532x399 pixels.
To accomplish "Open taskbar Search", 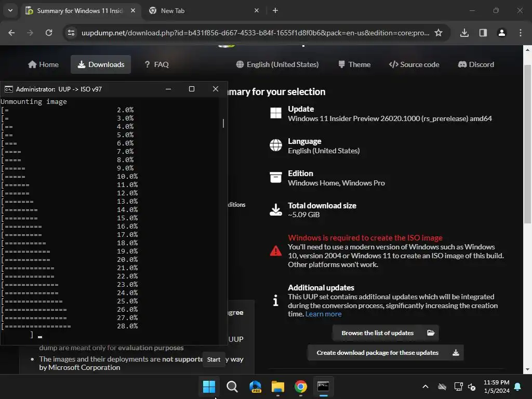I will pyautogui.click(x=232, y=387).
